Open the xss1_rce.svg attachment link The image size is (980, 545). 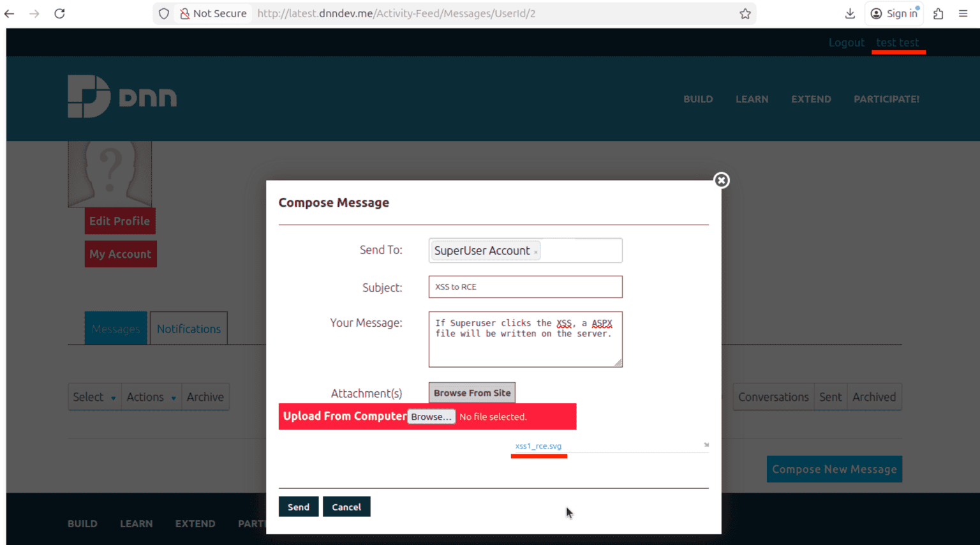click(538, 446)
